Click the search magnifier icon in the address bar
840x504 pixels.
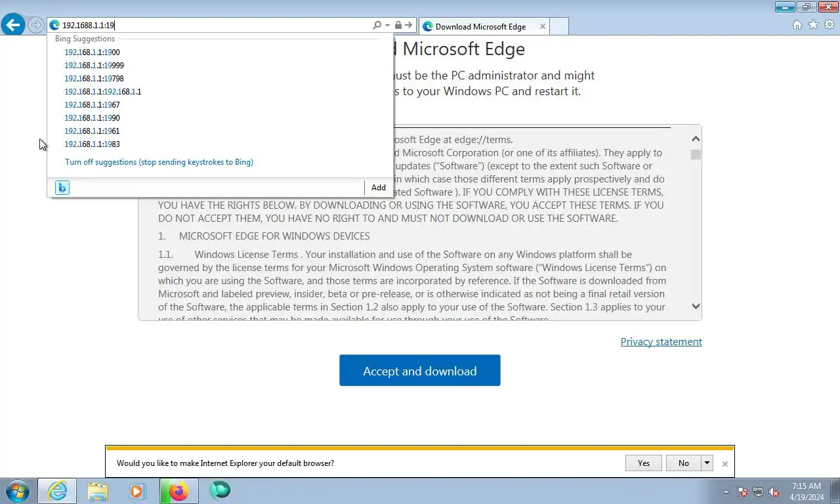[377, 26]
